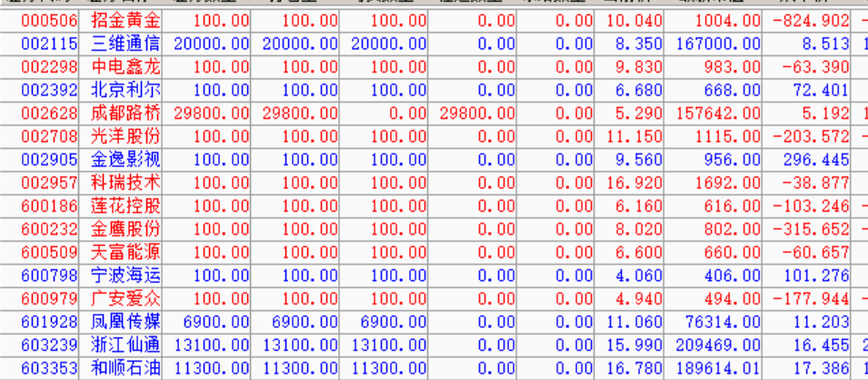Click market value 660.00
This screenshot has width=868, height=380.
[x=733, y=253]
